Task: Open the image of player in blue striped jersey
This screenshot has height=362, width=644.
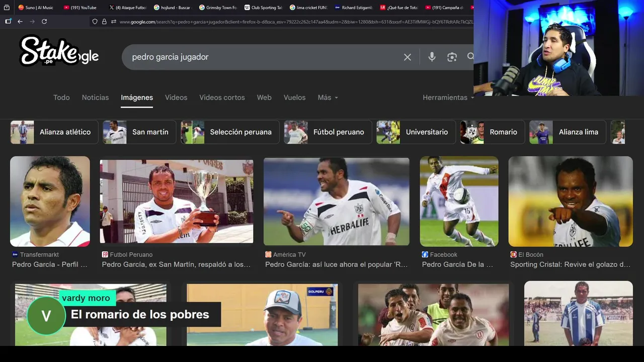Action: click(x=579, y=313)
